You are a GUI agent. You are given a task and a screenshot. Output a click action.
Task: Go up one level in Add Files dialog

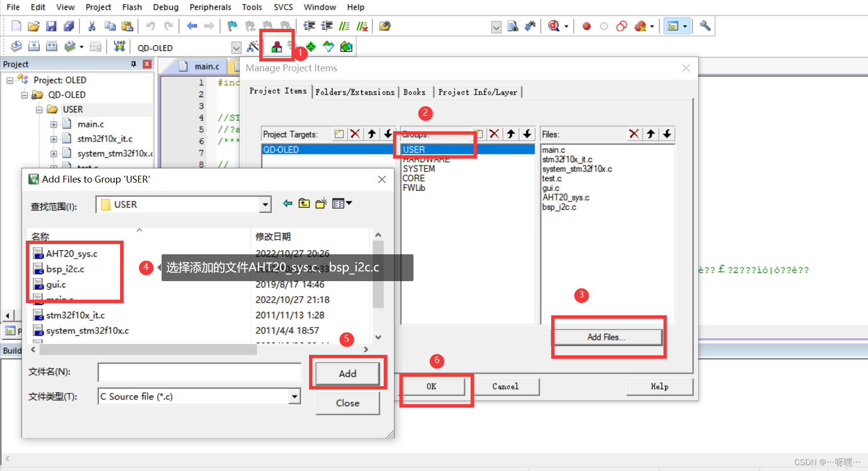coord(304,203)
